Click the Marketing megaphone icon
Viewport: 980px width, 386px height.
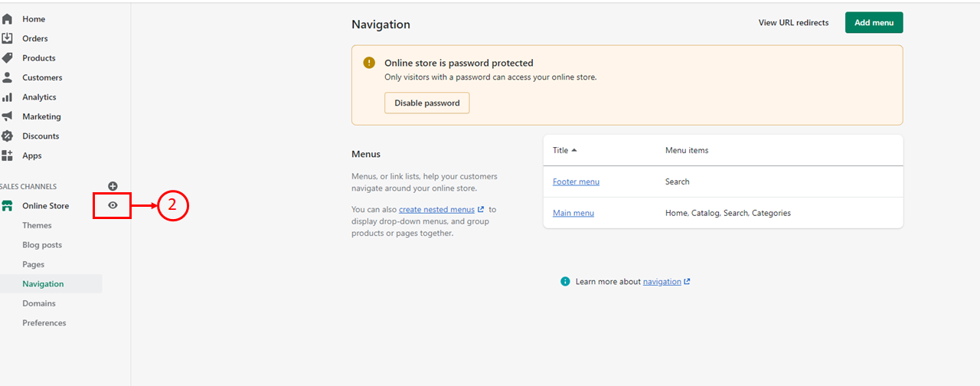pos(7,116)
